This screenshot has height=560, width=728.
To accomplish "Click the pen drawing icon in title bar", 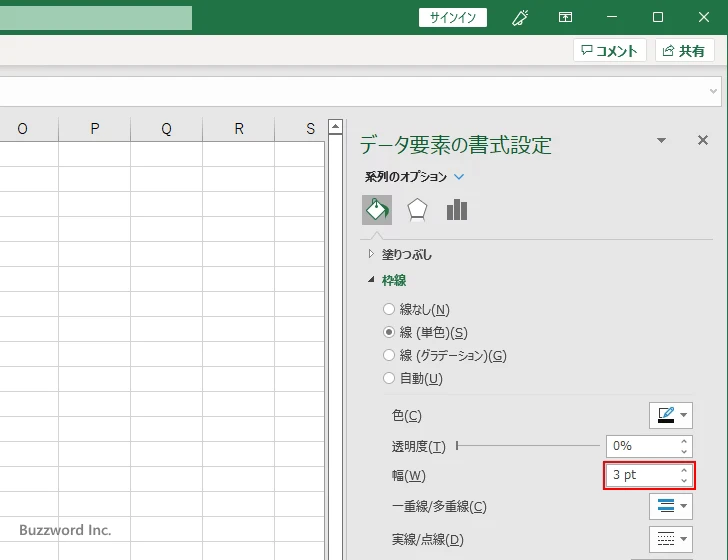I will pos(520,17).
